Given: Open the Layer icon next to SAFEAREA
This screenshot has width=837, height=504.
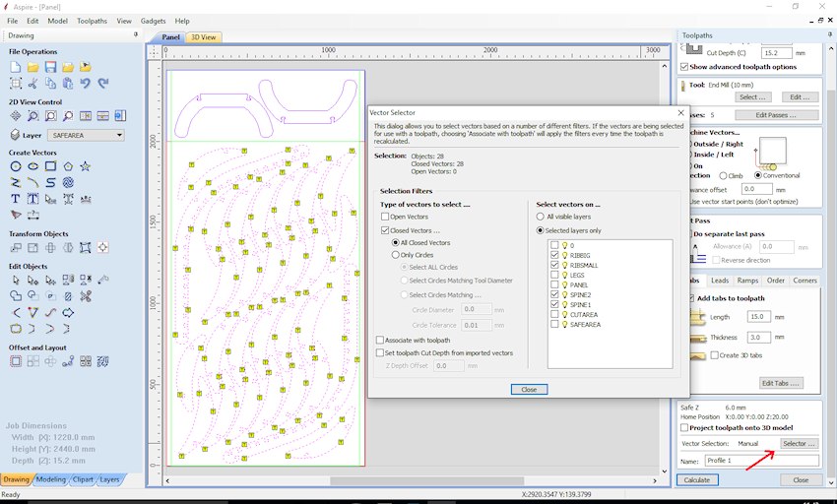Looking at the screenshot, I should pos(15,135).
